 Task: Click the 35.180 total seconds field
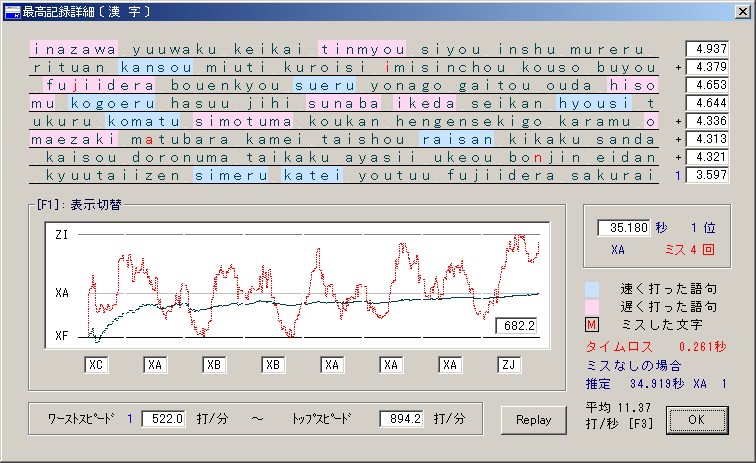[x=624, y=228]
